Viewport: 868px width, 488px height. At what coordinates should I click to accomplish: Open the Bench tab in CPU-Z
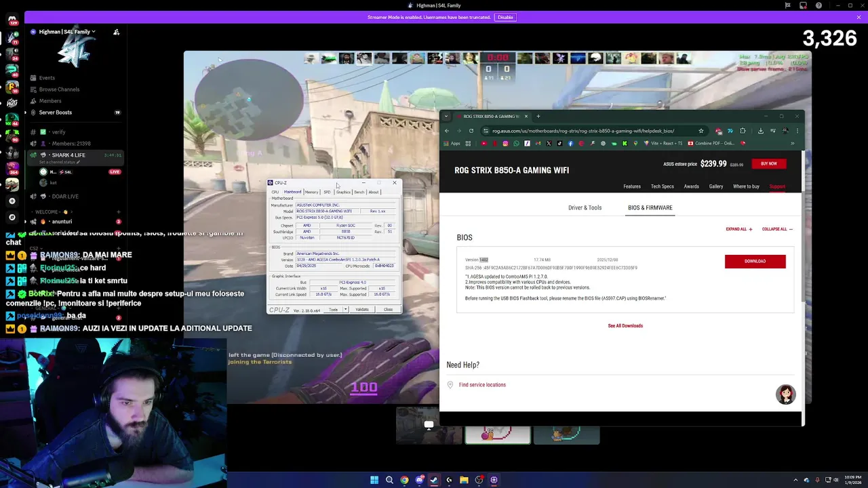[359, 192]
